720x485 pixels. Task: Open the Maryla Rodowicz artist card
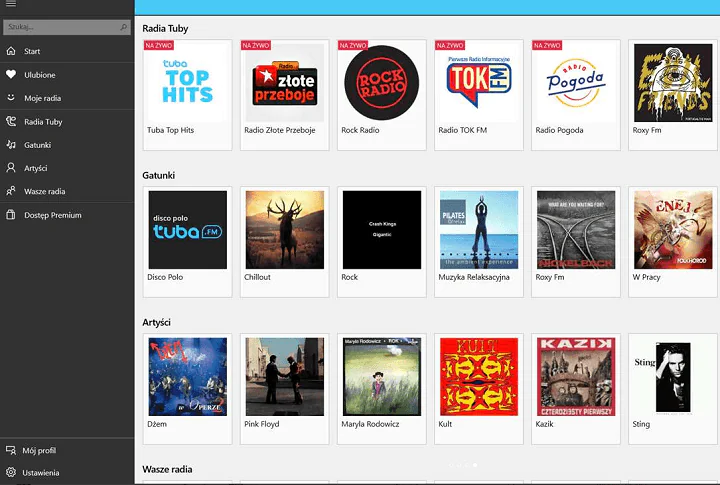[x=382, y=389]
